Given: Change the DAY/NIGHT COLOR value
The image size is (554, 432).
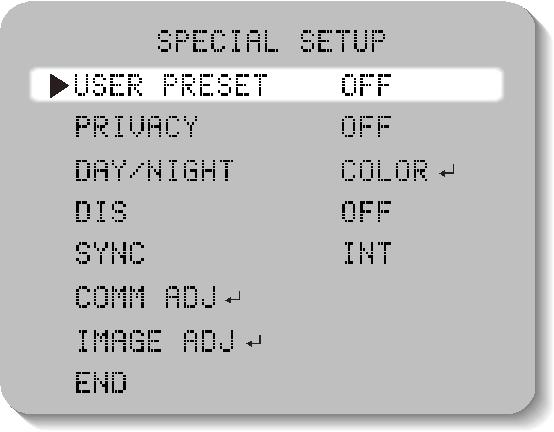Looking at the screenshot, I should tap(384, 170).
